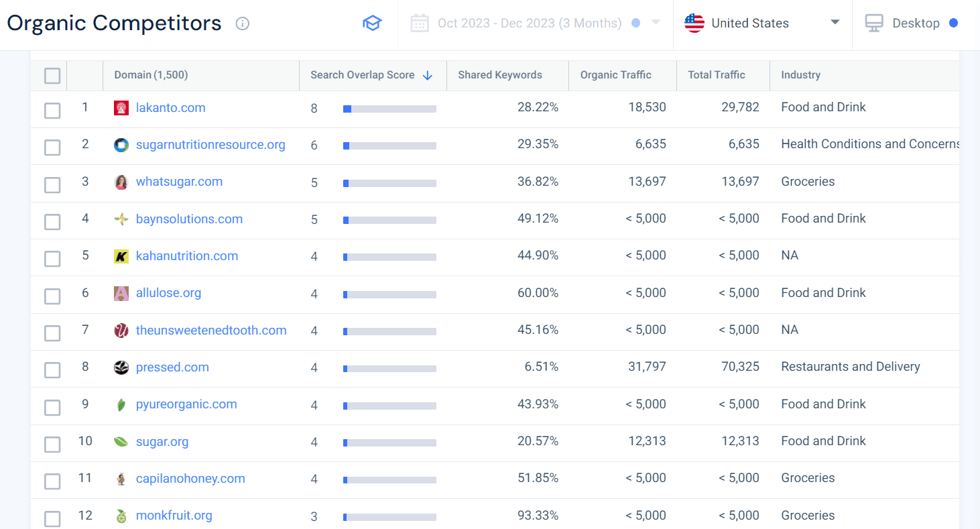
Task: Sort by Total Traffic column header
Action: click(x=717, y=75)
